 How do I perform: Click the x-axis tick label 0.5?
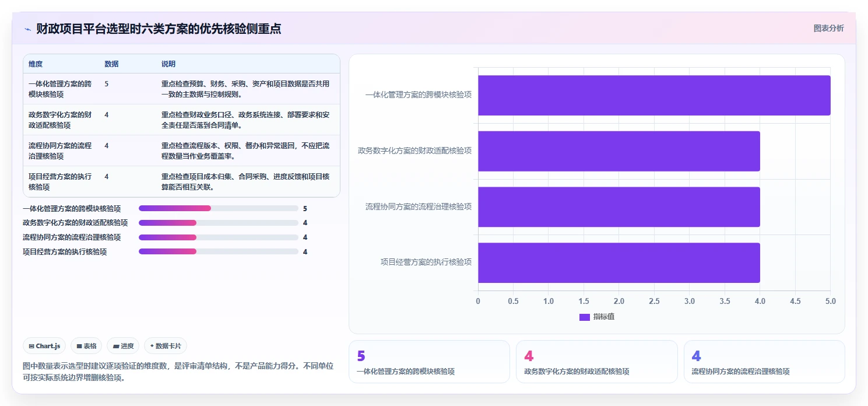pyautogui.click(x=514, y=302)
